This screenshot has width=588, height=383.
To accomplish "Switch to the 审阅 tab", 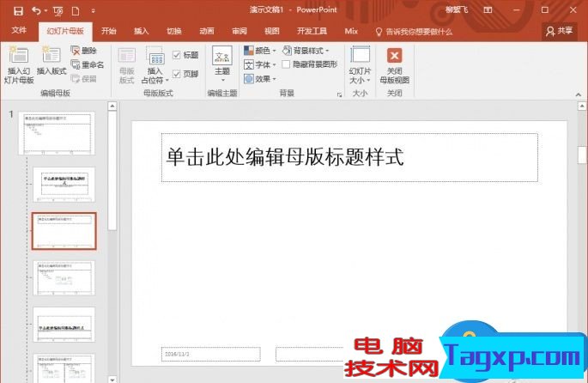I will click(239, 31).
